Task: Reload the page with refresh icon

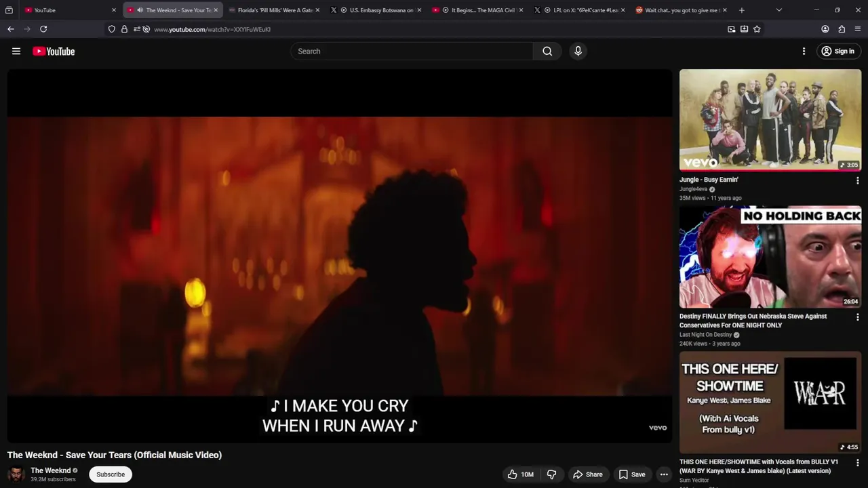Action: [x=43, y=29]
